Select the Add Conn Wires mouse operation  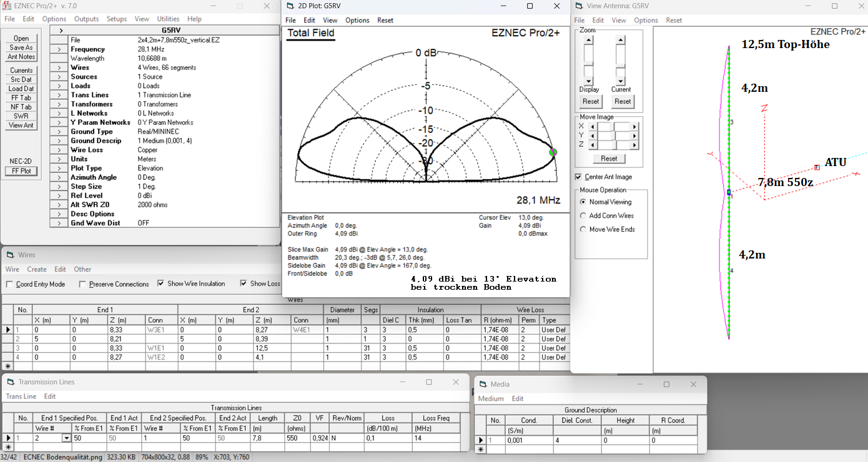583,216
